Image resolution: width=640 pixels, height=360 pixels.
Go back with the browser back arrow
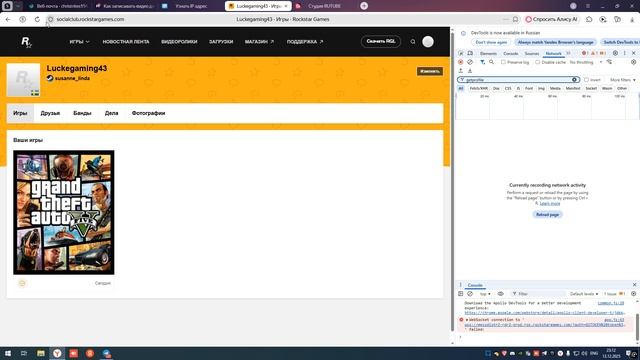coord(8,19)
